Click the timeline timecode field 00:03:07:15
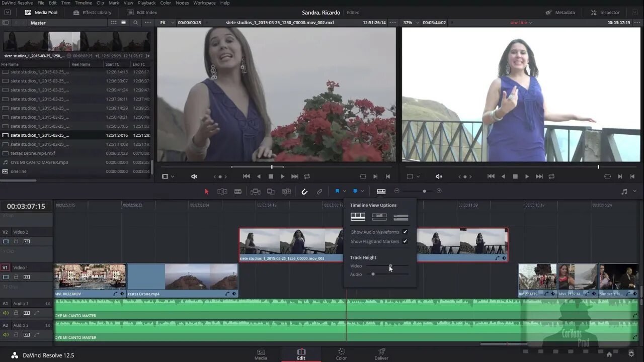Image resolution: width=644 pixels, height=362 pixels. tap(26, 206)
